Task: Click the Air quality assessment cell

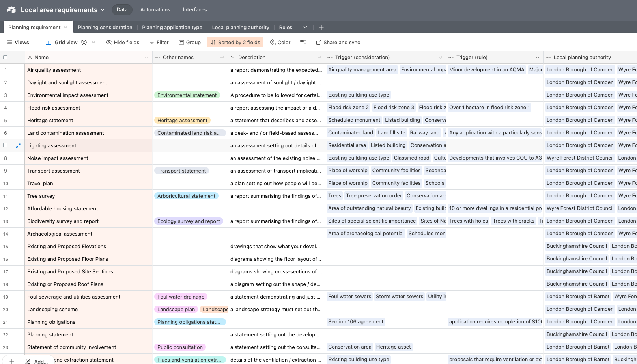Action: [88, 70]
